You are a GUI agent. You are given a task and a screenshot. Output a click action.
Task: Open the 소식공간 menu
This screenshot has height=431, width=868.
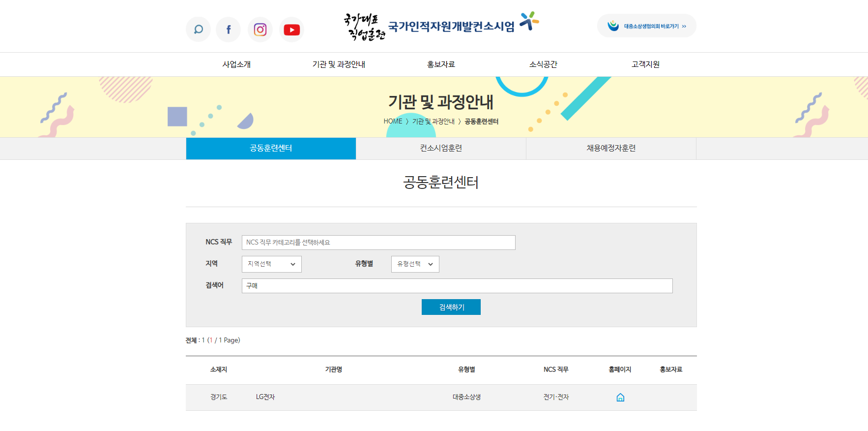(x=543, y=64)
